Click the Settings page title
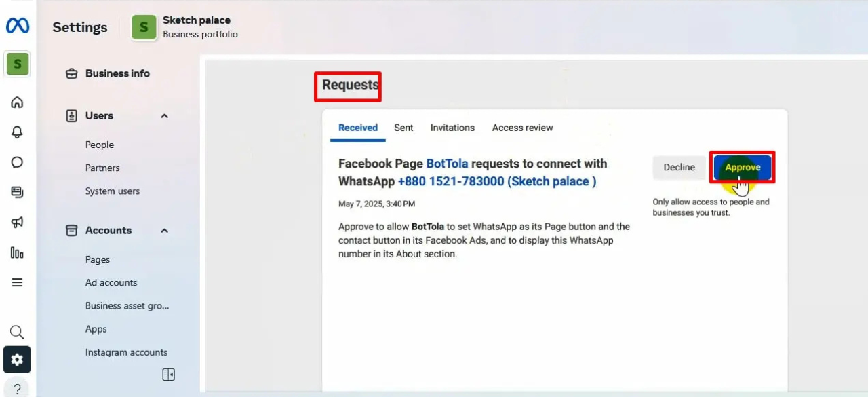Viewport: 868px width, 397px height. (x=80, y=27)
